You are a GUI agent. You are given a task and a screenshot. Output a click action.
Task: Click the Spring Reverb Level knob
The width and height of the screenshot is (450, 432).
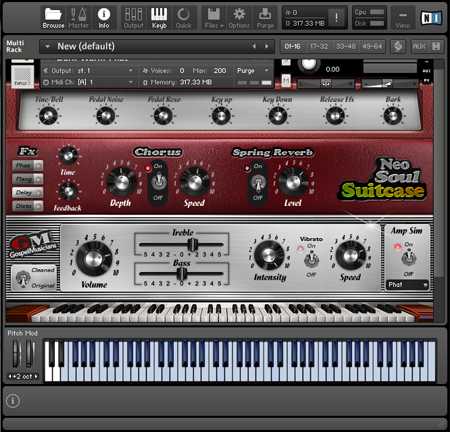tap(293, 182)
